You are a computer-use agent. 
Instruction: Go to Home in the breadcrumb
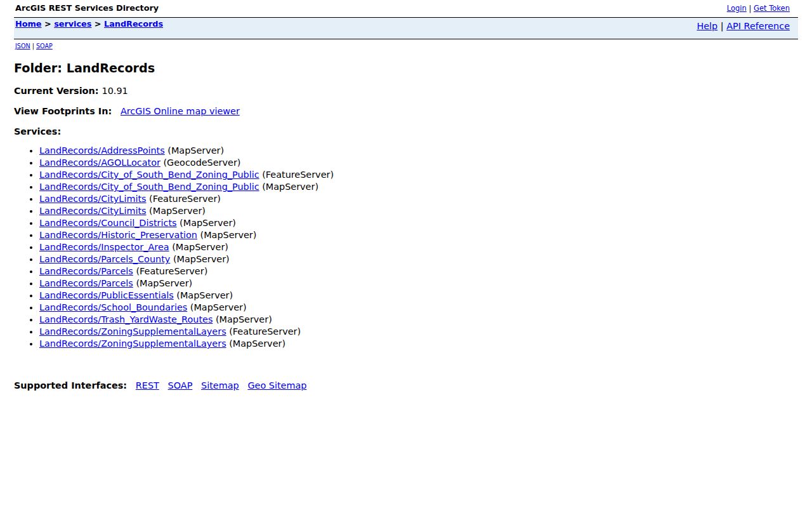pos(29,24)
